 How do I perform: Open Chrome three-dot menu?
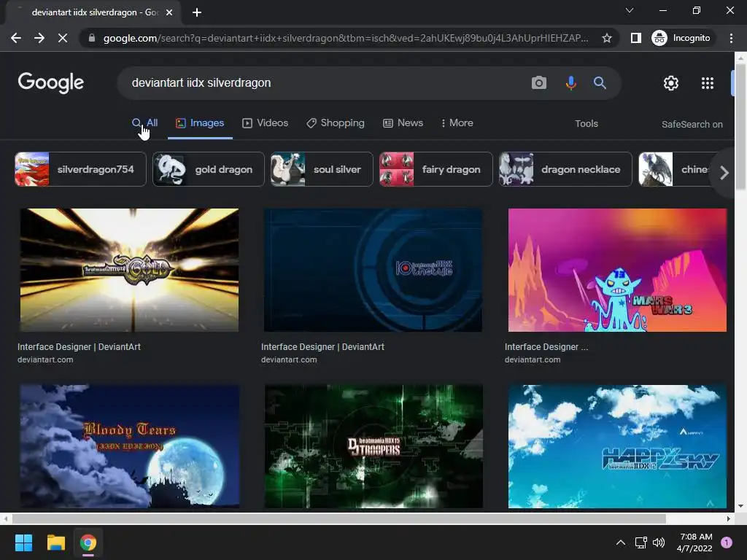(x=731, y=38)
